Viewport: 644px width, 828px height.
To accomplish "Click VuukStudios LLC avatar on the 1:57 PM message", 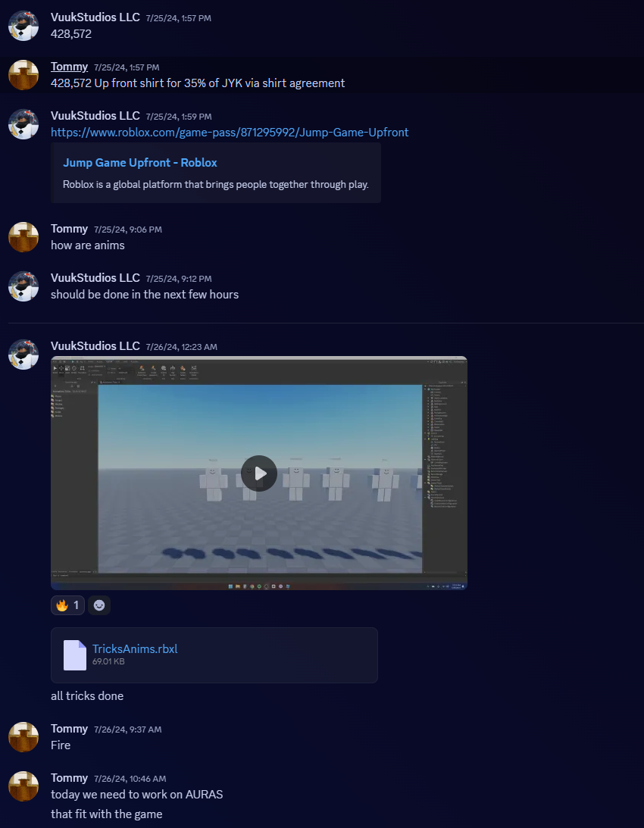I will click(x=23, y=25).
